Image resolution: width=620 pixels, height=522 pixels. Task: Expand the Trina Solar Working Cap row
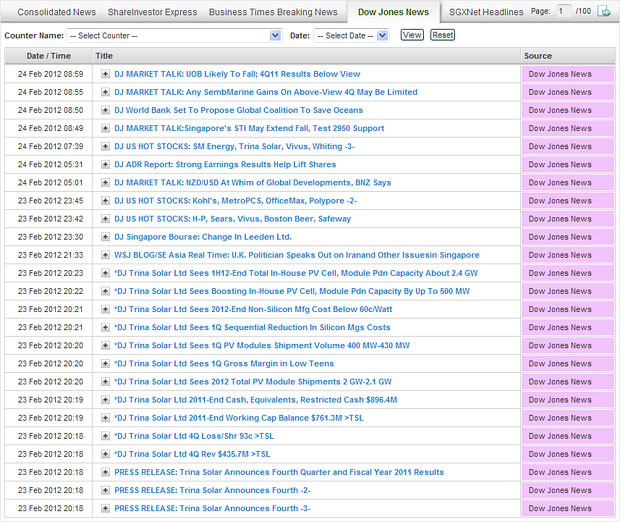(105, 418)
